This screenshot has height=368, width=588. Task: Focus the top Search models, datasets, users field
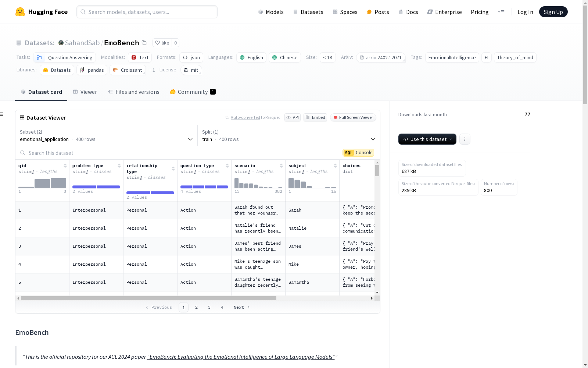147,12
